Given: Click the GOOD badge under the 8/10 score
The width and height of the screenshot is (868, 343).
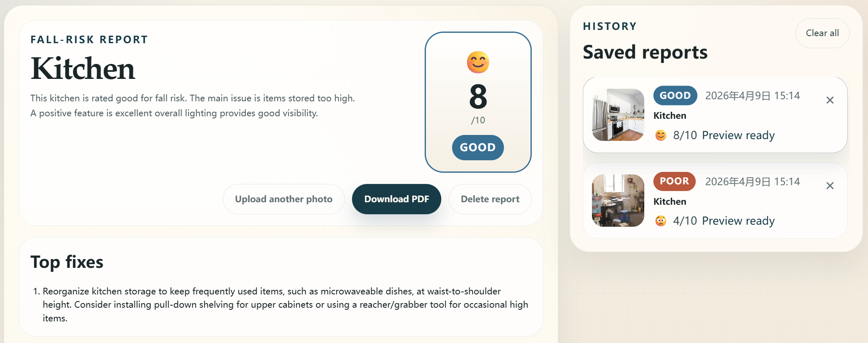Looking at the screenshot, I should point(478,147).
